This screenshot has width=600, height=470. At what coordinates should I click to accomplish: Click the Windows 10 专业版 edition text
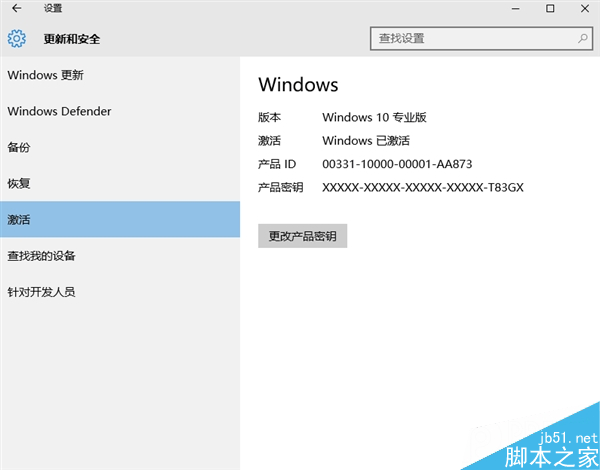[374, 117]
